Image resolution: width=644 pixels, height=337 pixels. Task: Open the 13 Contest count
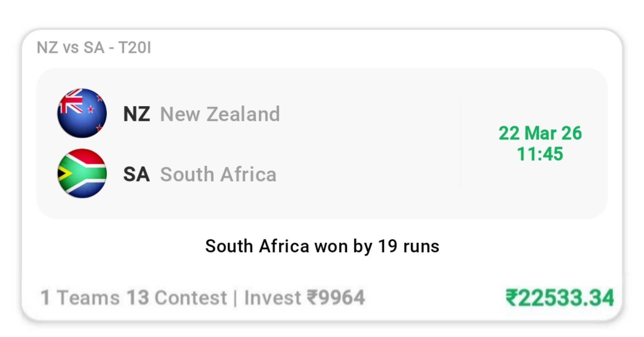tap(177, 297)
